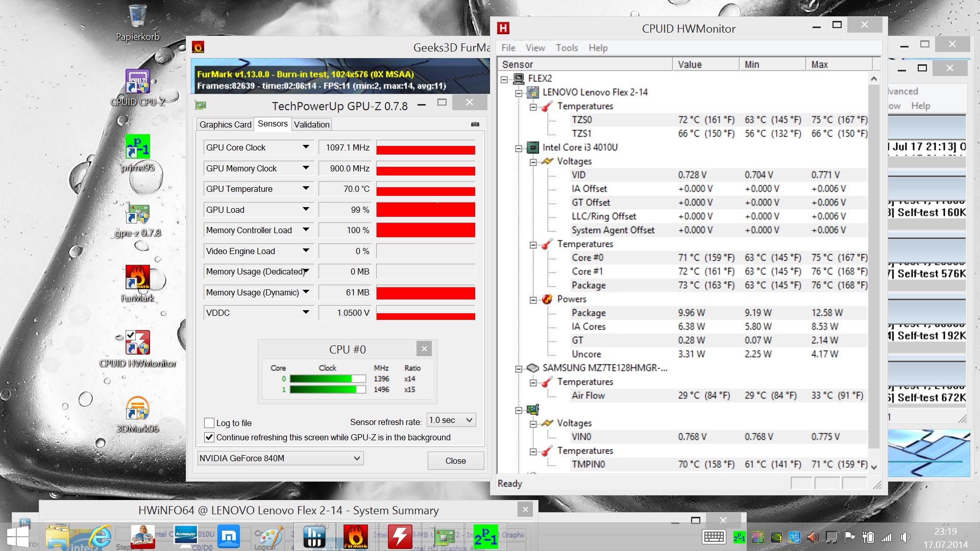Switch to the Validation tab
This screenshot has width=980, height=551.
[312, 124]
